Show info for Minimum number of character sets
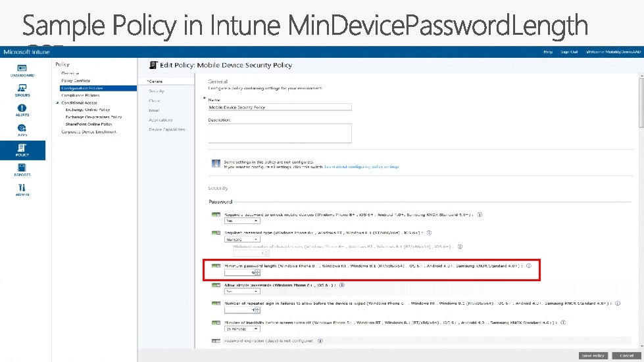The width and height of the screenshot is (644, 362). (x=460, y=246)
